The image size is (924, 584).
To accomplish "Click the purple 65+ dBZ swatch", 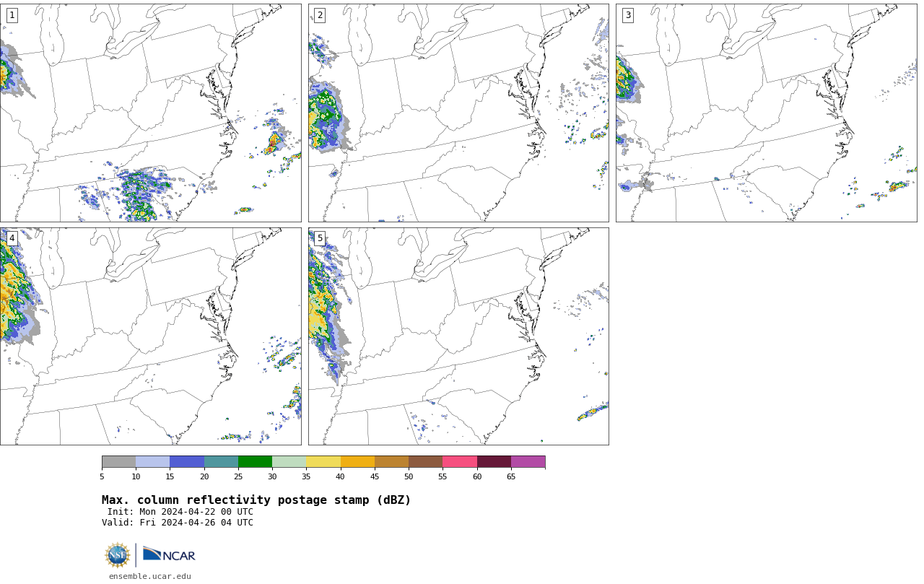I will pyautogui.click(x=528, y=462).
